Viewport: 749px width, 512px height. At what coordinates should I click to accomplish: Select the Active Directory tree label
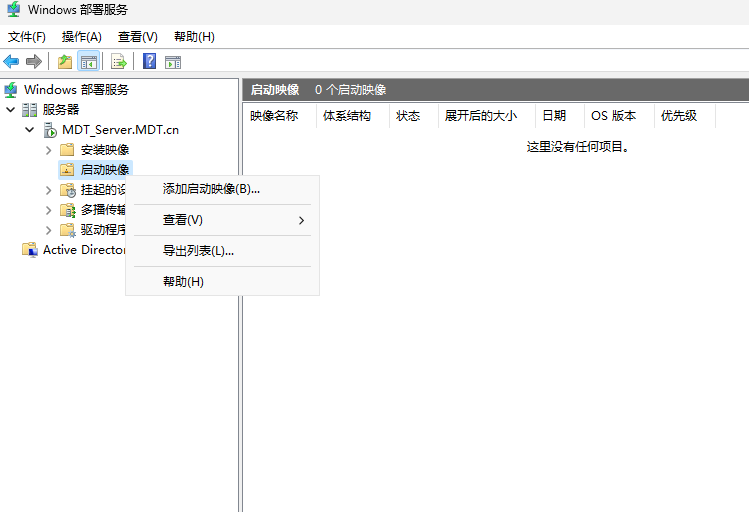click(x=84, y=250)
